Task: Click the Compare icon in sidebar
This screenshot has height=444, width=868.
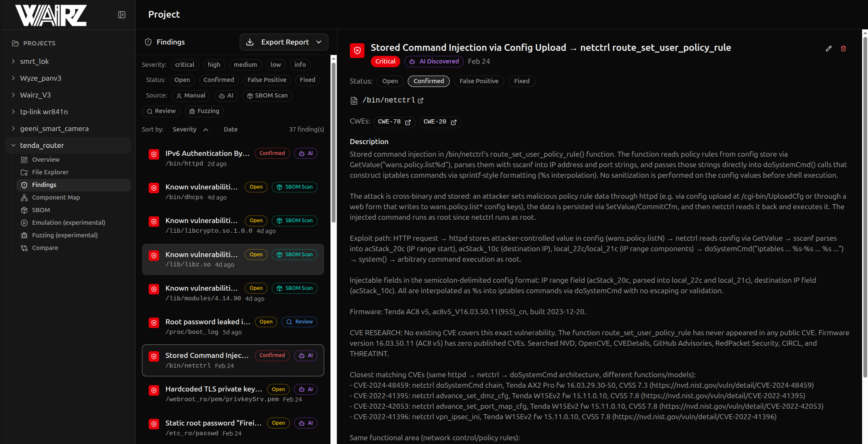Action: pyautogui.click(x=24, y=248)
